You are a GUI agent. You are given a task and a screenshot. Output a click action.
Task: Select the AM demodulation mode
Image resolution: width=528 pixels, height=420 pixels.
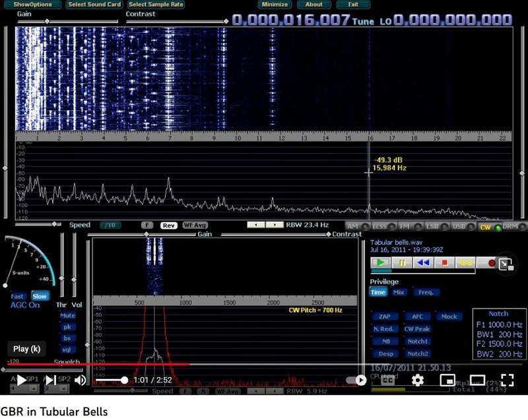click(x=354, y=227)
